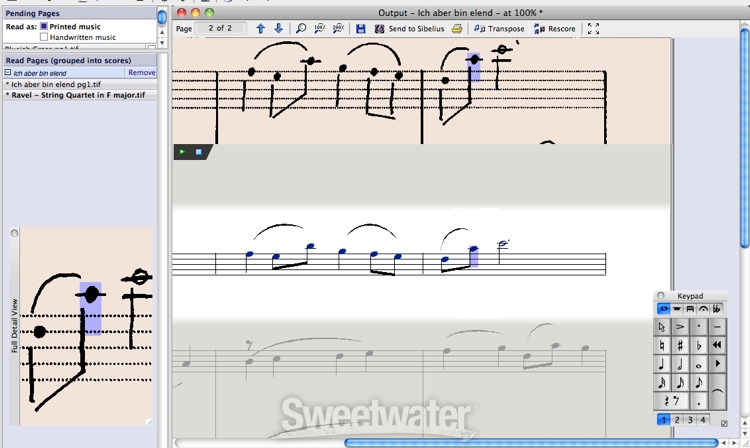Click the print icon in the toolbar
The image size is (750, 448).
click(457, 29)
